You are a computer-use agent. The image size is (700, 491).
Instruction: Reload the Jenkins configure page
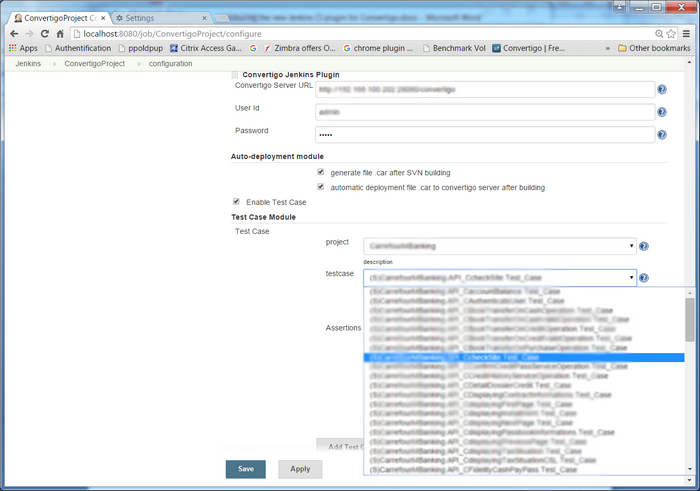tap(45, 34)
